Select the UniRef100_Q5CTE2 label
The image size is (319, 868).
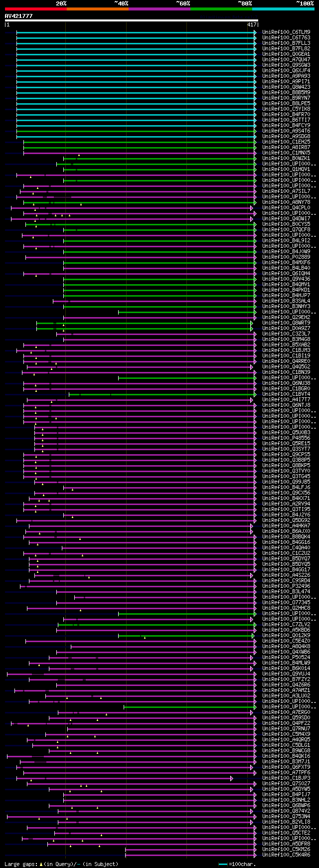click(x=286, y=833)
